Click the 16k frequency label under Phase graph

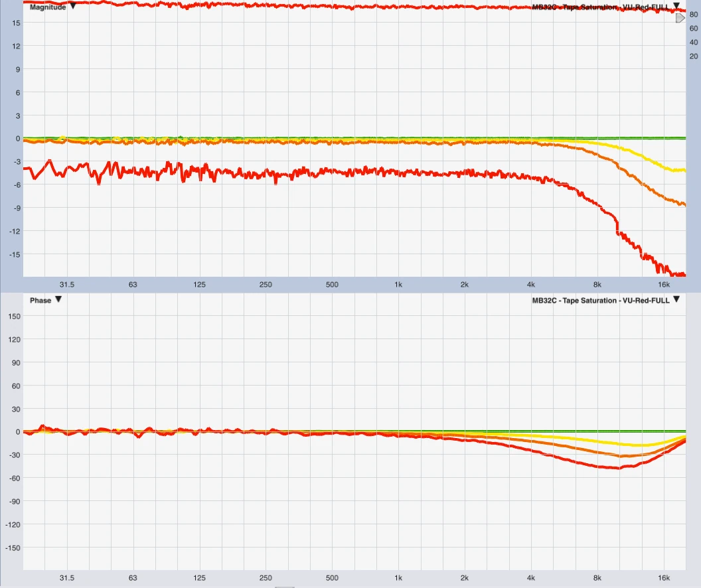point(664,578)
